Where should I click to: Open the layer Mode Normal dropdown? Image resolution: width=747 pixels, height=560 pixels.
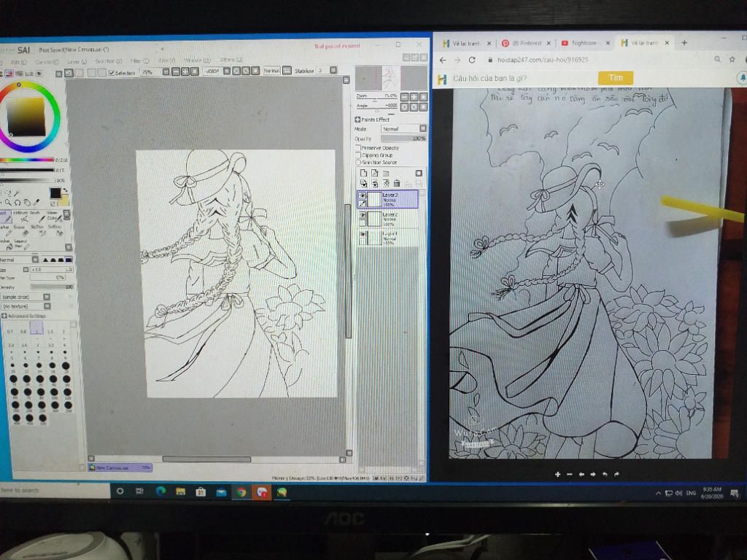click(403, 128)
